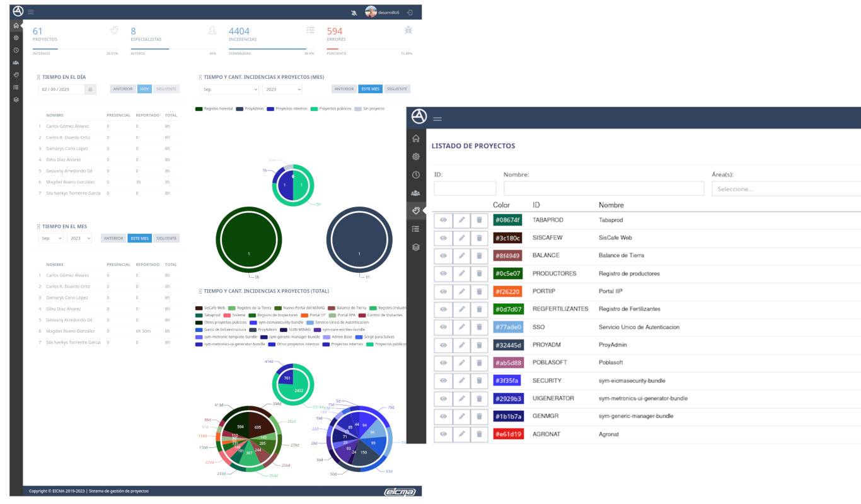Screen dimensions: 861x504
Task: Open the Área(s) Seleccione dropdown
Action: point(785,189)
